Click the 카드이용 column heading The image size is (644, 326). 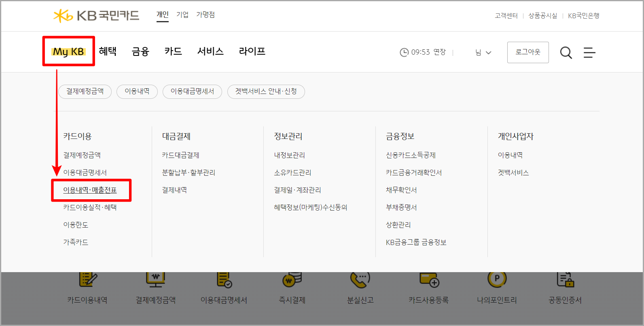tap(77, 136)
